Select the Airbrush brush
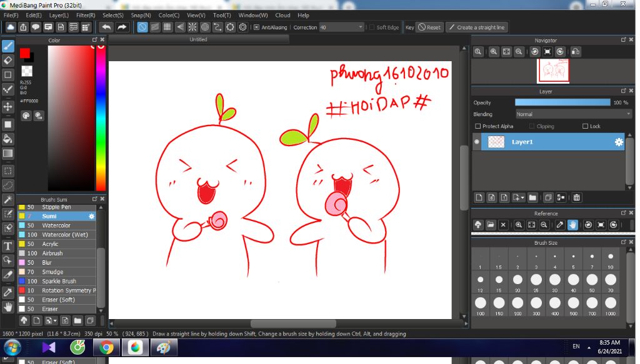 click(x=57, y=253)
